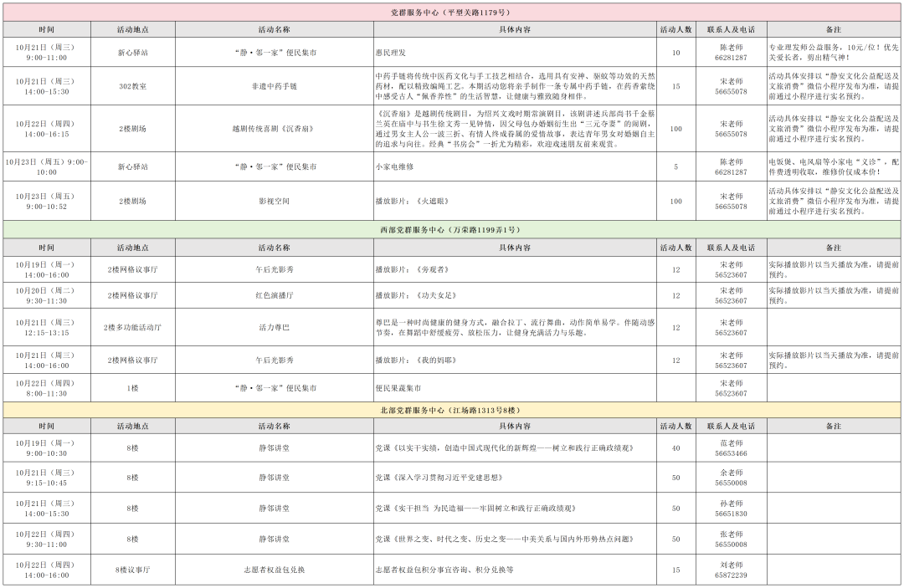The width and height of the screenshot is (904, 588).
Task: Click the time cell "10月21日（周三）9:15-10:45"
Action: click(x=47, y=478)
